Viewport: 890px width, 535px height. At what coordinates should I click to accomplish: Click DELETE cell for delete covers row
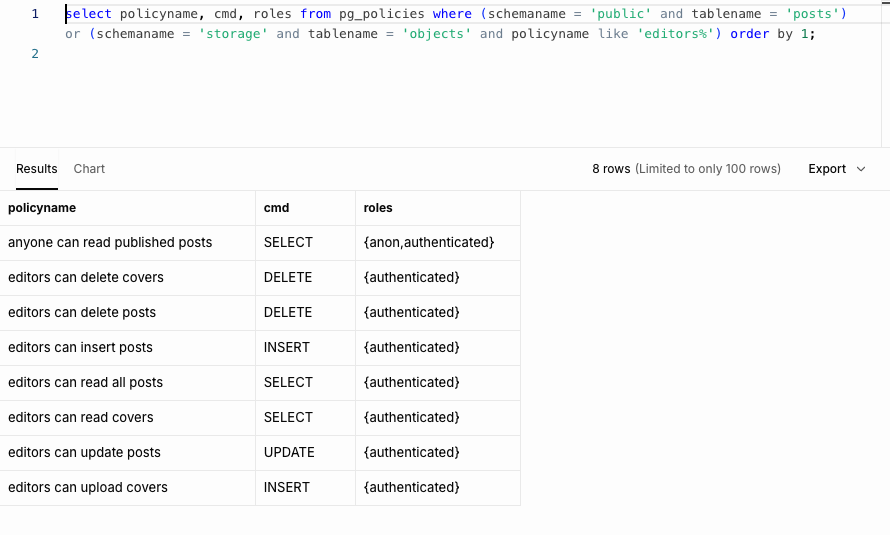pos(305,278)
